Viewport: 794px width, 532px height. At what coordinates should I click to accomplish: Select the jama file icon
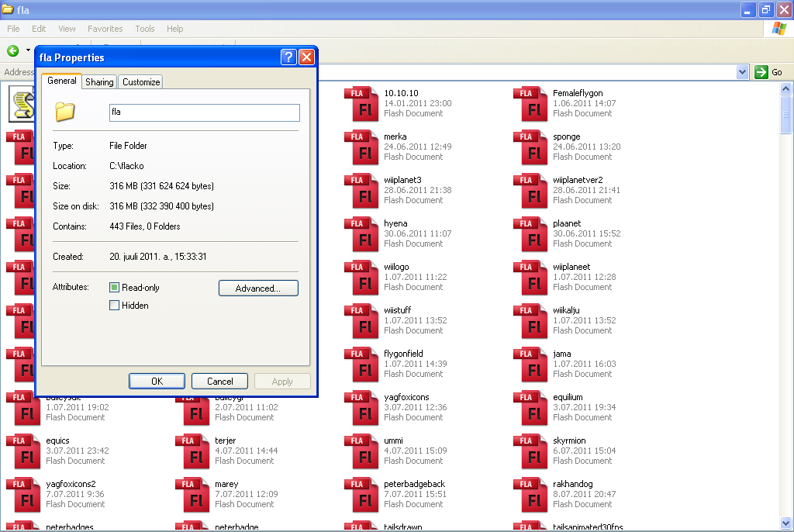(530, 366)
